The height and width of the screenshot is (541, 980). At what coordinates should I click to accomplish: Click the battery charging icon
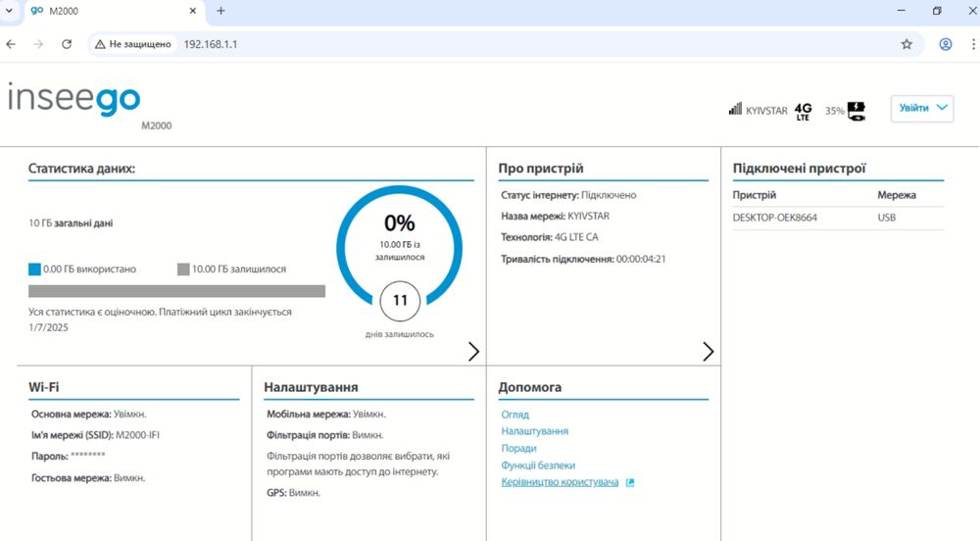pyautogui.click(x=857, y=111)
